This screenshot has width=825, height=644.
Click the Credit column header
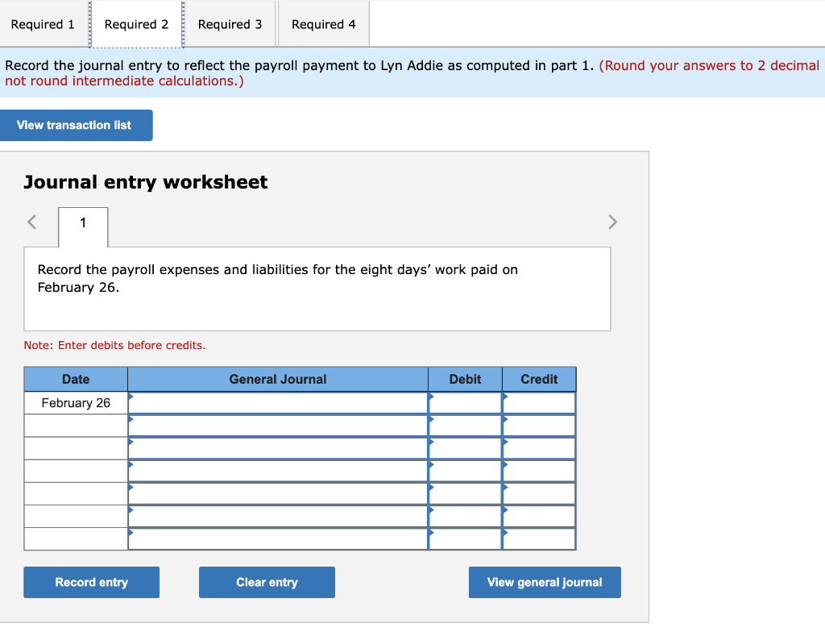pyautogui.click(x=539, y=379)
